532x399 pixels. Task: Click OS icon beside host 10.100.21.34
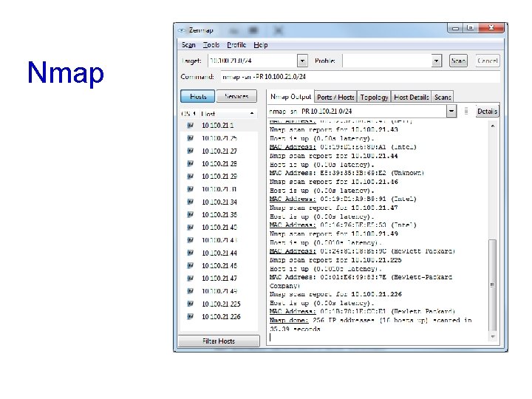coord(191,202)
